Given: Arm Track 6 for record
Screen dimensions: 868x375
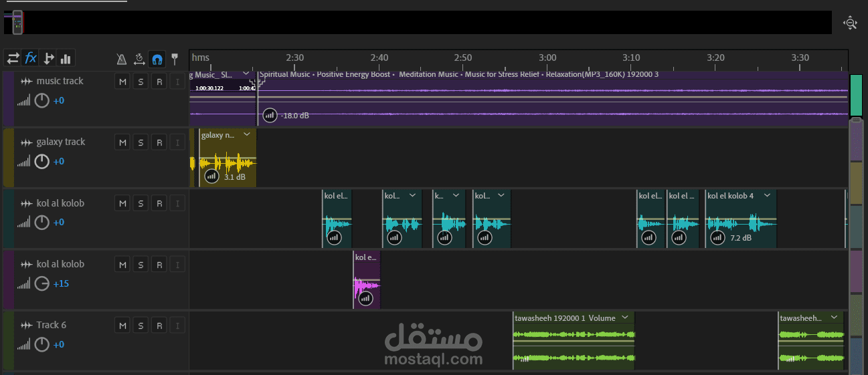Looking at the screenshot, I should pos(159,326).
